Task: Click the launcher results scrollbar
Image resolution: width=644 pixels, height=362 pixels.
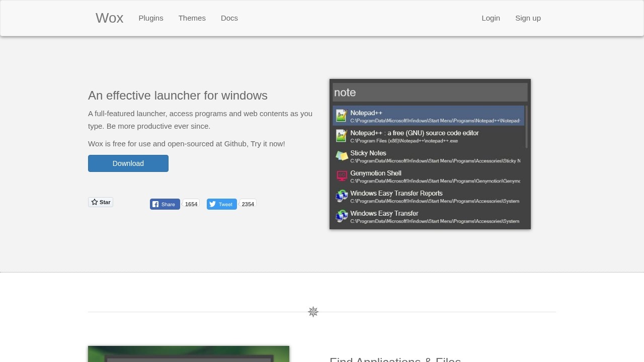Action: tap(526, 127)
